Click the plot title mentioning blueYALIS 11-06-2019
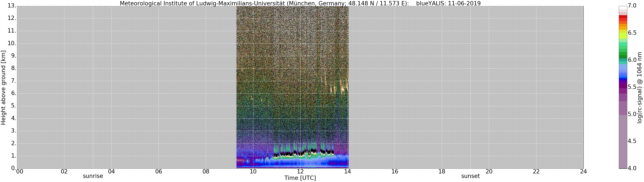 [x=300, y=3]
